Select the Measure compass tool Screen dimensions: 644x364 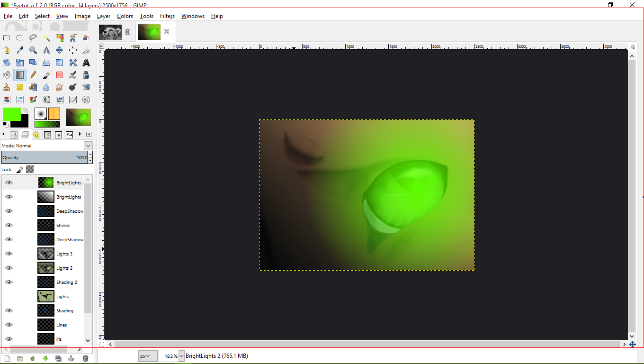[46, 50]
